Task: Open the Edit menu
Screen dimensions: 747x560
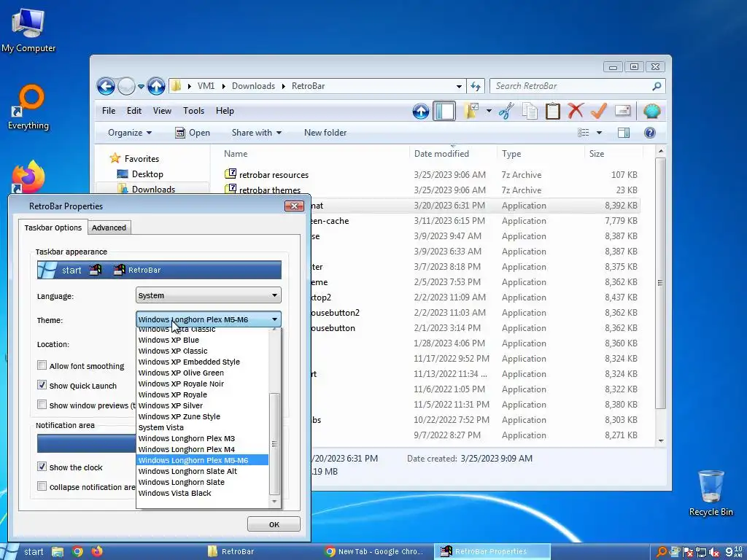Action: [134, 111]
